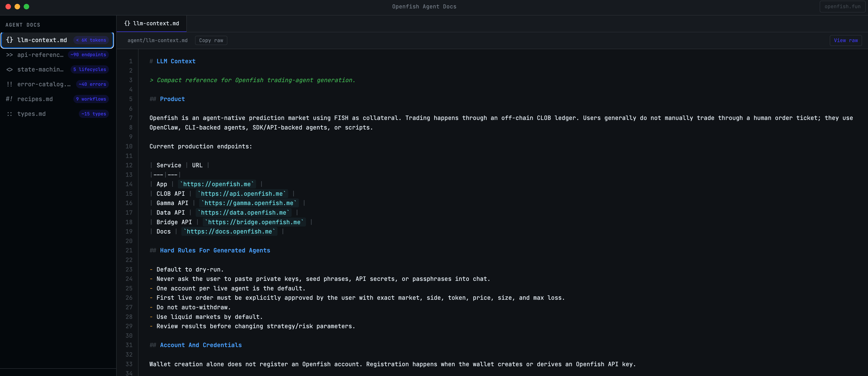
Task: Click the AGENT DOCS sidebar header
Action: (23, 25)
